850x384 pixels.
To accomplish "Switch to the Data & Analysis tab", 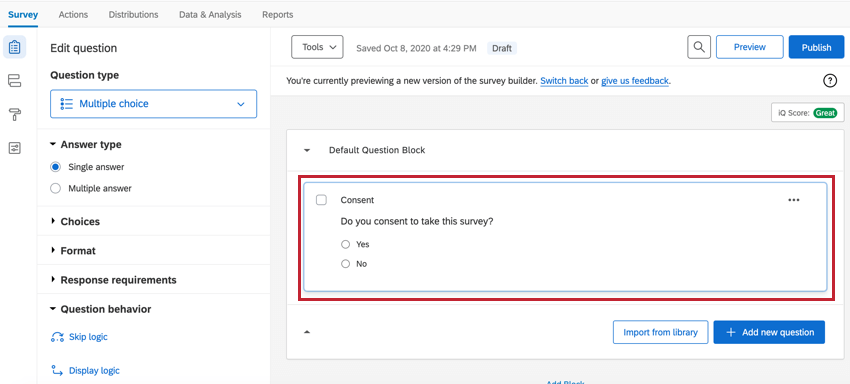I will (210, 15).
